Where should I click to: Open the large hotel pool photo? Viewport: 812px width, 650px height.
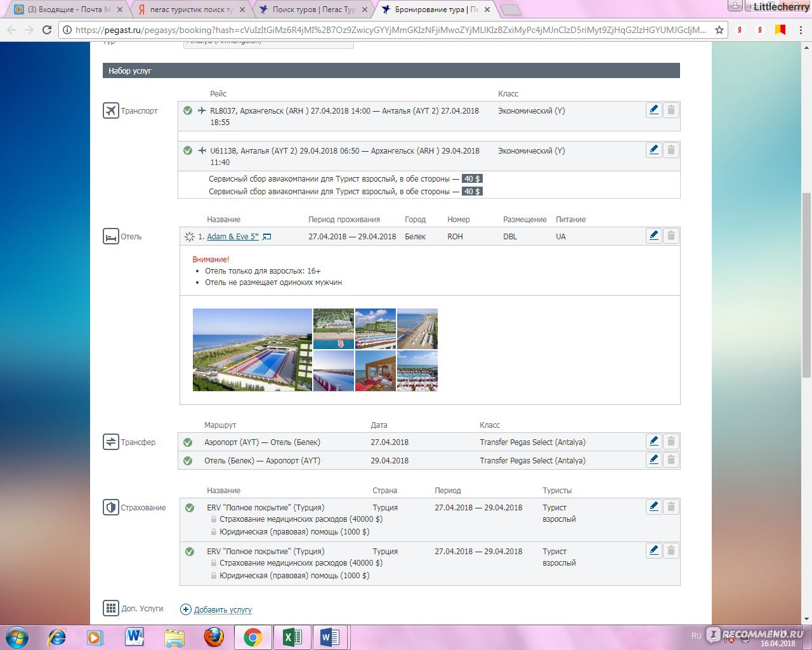252,350
